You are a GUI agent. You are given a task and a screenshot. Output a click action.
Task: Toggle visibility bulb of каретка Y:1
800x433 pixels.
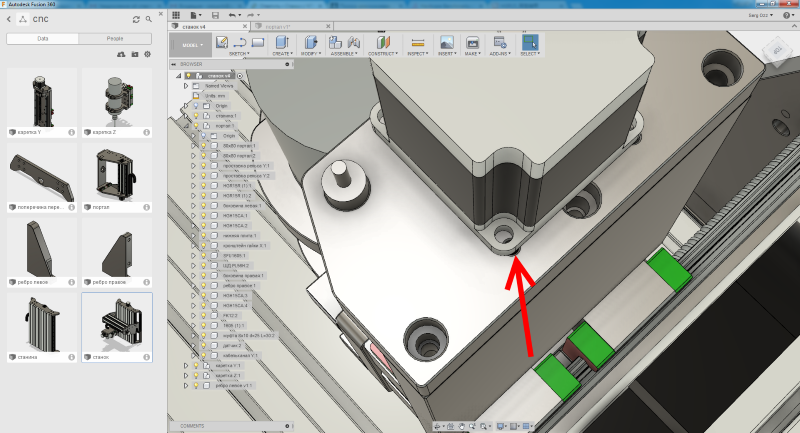coord(196,365)
